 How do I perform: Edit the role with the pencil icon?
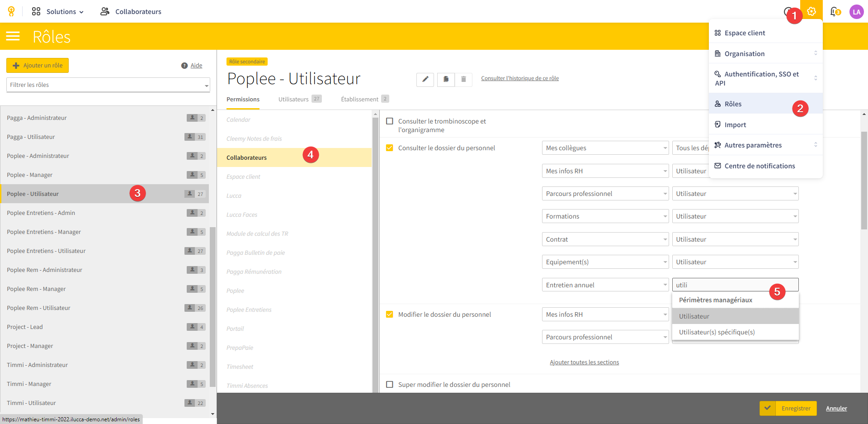pyautogui.click(x=425, y=79)
